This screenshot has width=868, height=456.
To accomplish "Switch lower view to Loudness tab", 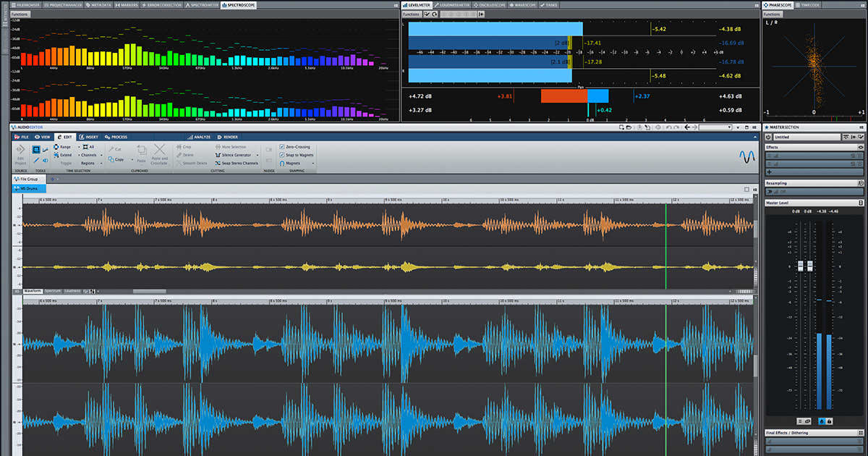I will click(x=73, y=291).
